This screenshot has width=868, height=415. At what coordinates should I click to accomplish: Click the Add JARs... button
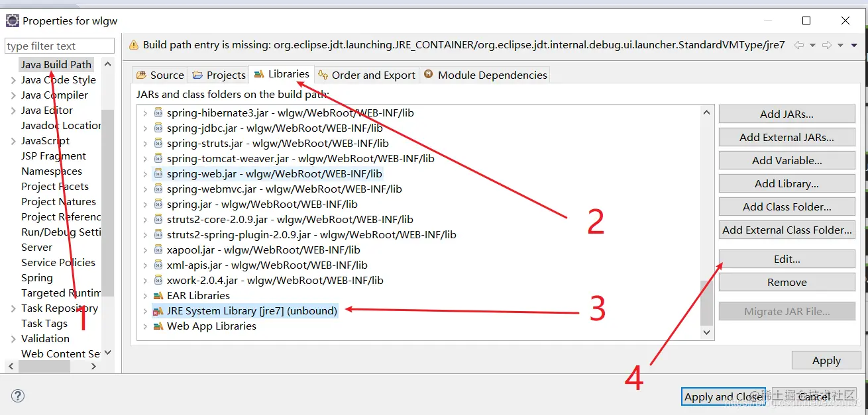[x=787, y=114]
